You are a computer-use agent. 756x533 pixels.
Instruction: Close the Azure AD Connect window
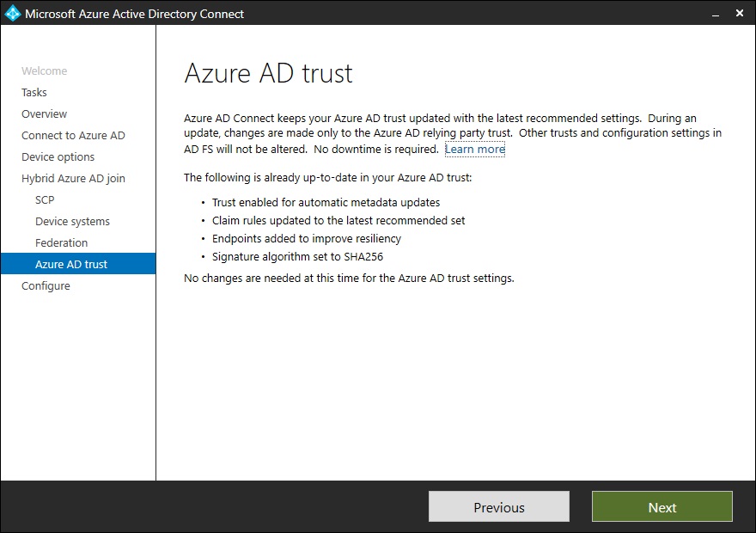pos(740,13)
